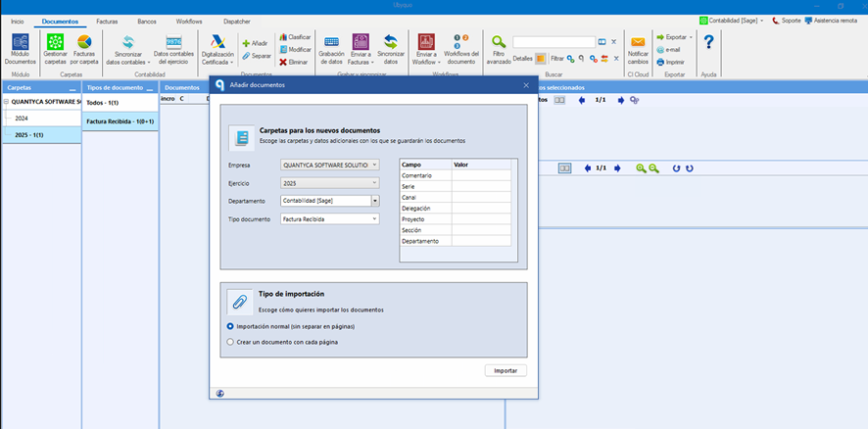The image size is (868, 429).
Task: Click the Buscar search input field
Action: click(x=555, y=42)
